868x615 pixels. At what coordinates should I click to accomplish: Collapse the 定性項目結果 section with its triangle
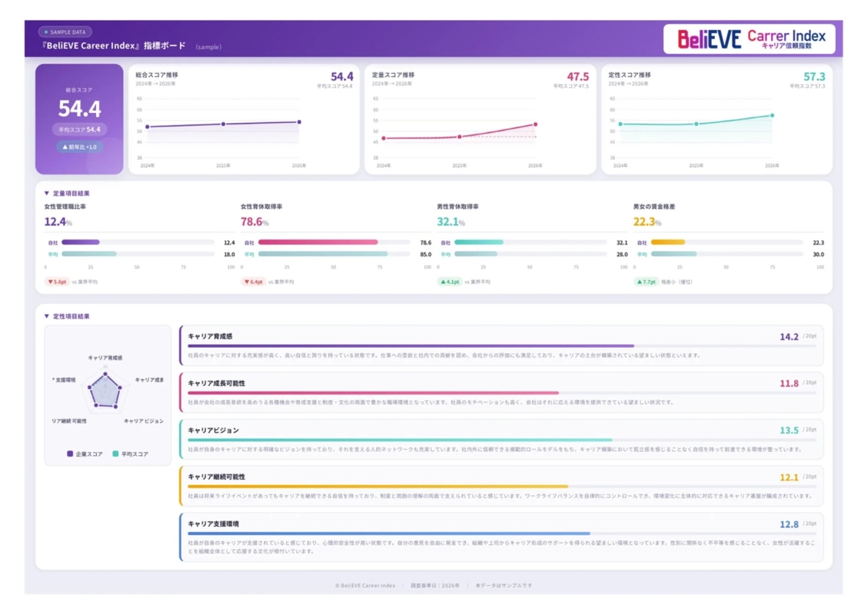tap(45, 316)
